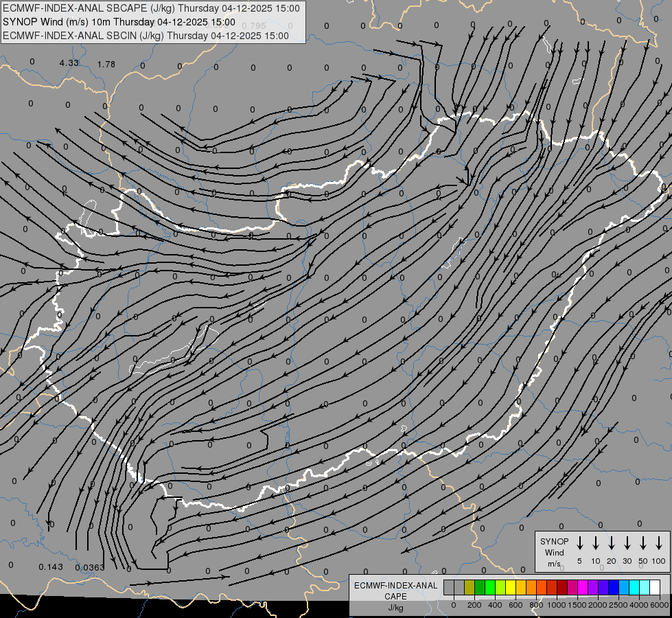Pick the dark green CAPE legend swatch
This screenshot has height=618, width=672.
[480, 587]
